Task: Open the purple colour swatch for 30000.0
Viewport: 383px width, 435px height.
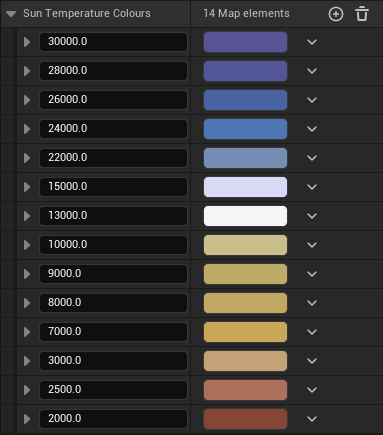Action: (245, 42)
